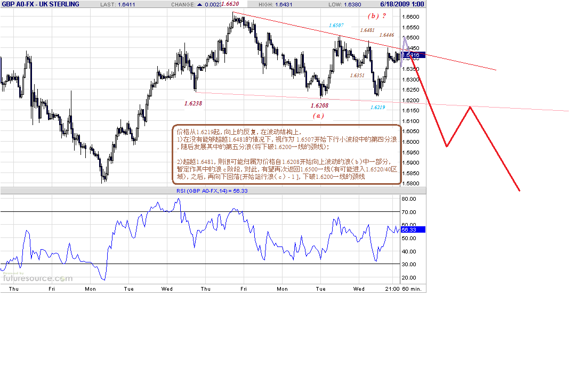Click the 1.6000 price axis label
Image resolution: width=588 pixels, height=378 pixels.
(x=410, y=142)
